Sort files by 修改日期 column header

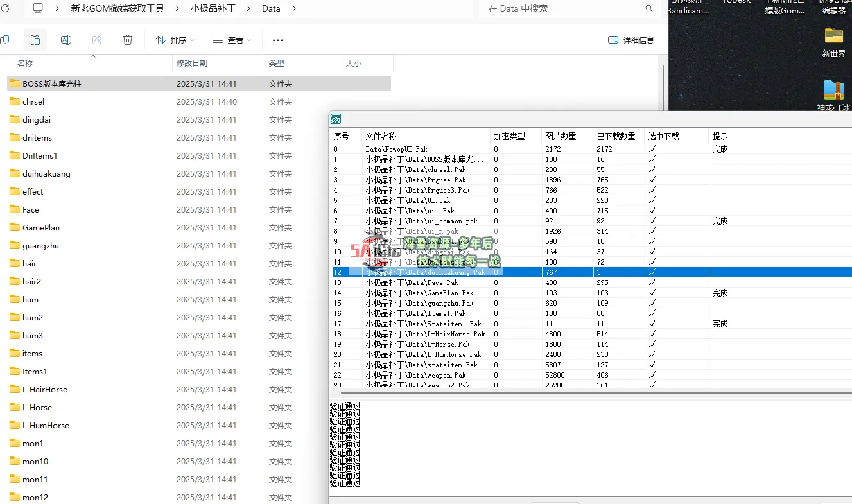click(192, 63)
